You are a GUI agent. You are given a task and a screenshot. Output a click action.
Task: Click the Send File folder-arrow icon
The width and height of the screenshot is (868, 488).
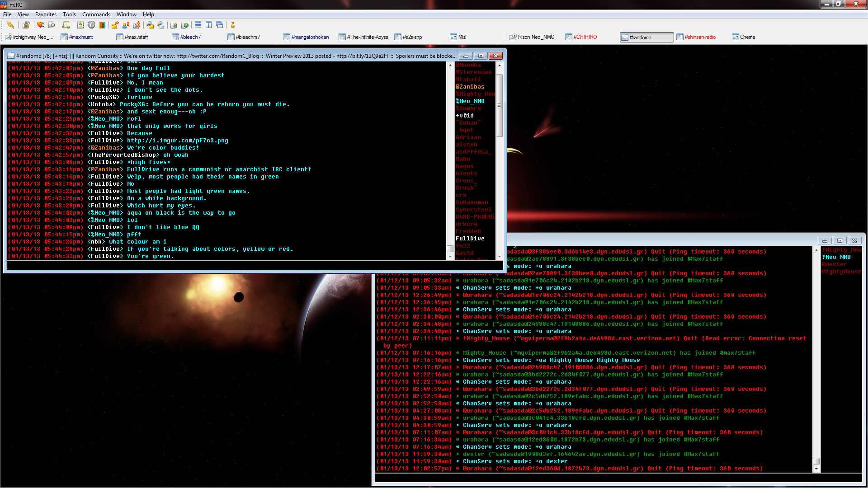coord(115,25)
